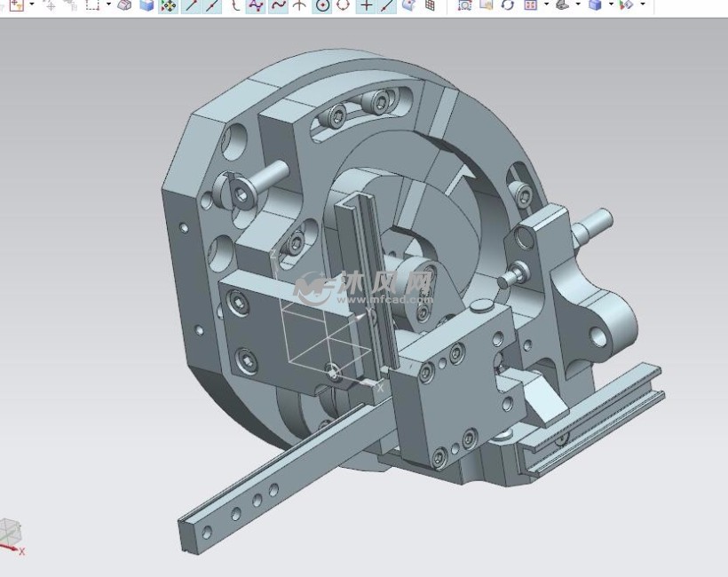Toggle the spline defining point snap
The height and width of the screenshot is (577, 728).
coord(278,5)
